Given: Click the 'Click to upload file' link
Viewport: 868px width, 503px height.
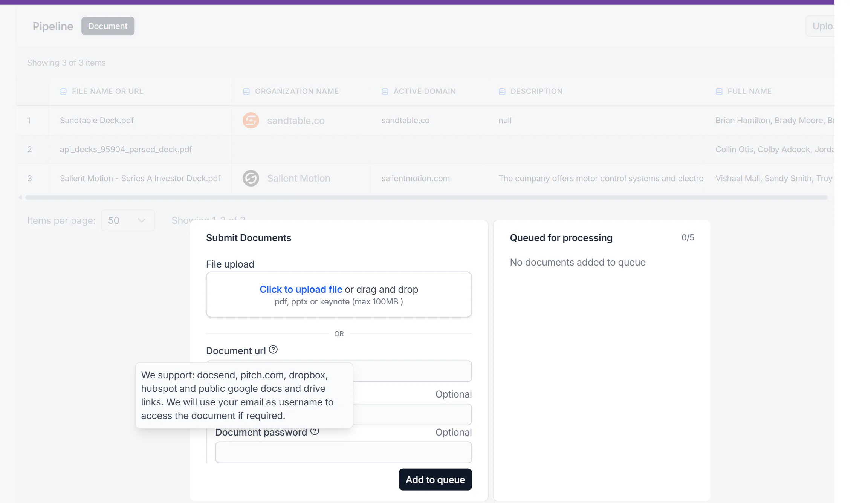Looking at the screenshot, I should (301, 289).
